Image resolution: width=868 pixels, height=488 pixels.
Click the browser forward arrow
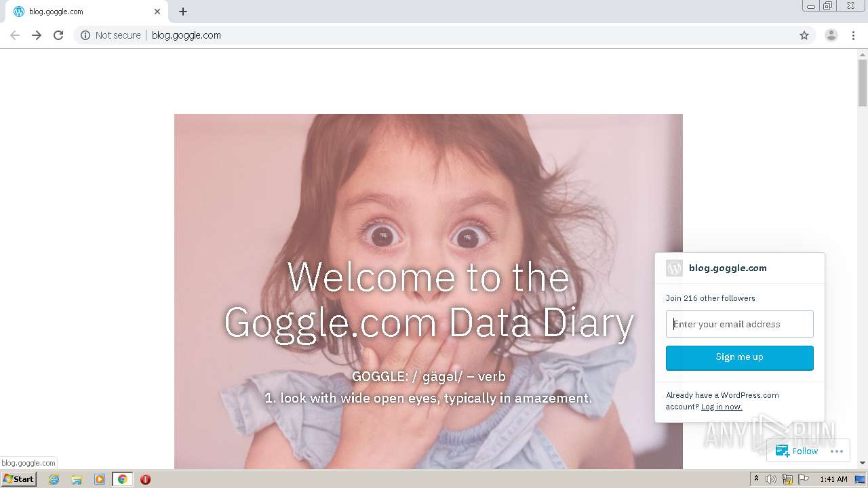37,35
